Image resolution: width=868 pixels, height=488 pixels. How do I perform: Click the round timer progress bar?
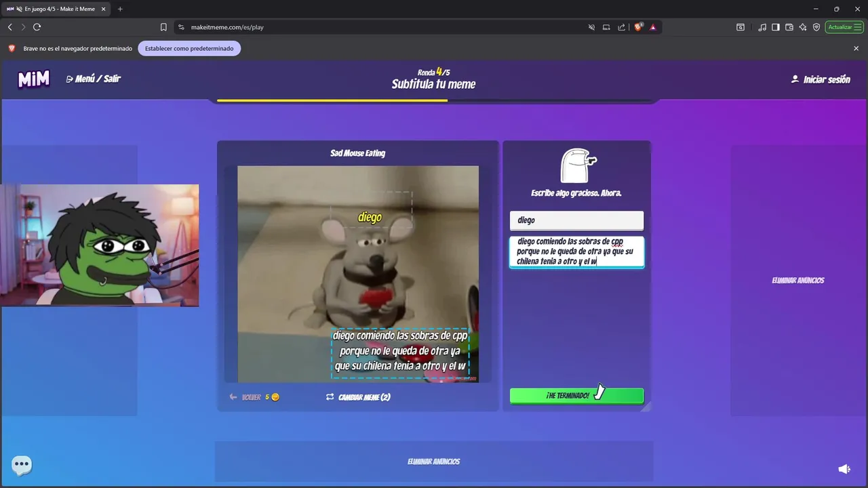pyautogui.click(x=434, y=100)
